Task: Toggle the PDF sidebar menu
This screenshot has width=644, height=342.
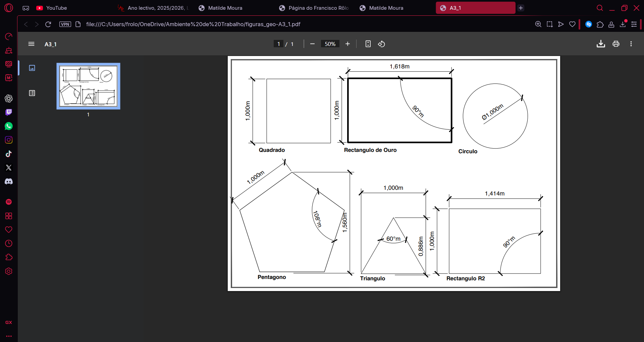Action: tap(31, 44)
